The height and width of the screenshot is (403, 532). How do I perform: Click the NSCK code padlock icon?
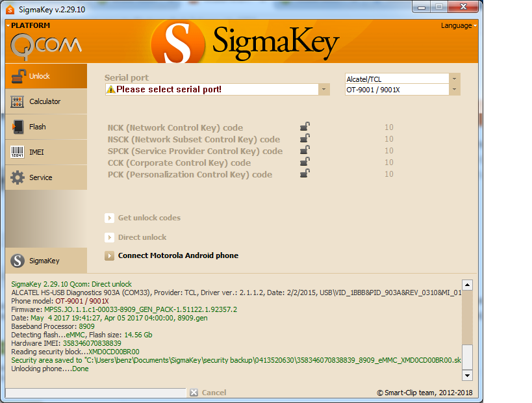[305, 138]
